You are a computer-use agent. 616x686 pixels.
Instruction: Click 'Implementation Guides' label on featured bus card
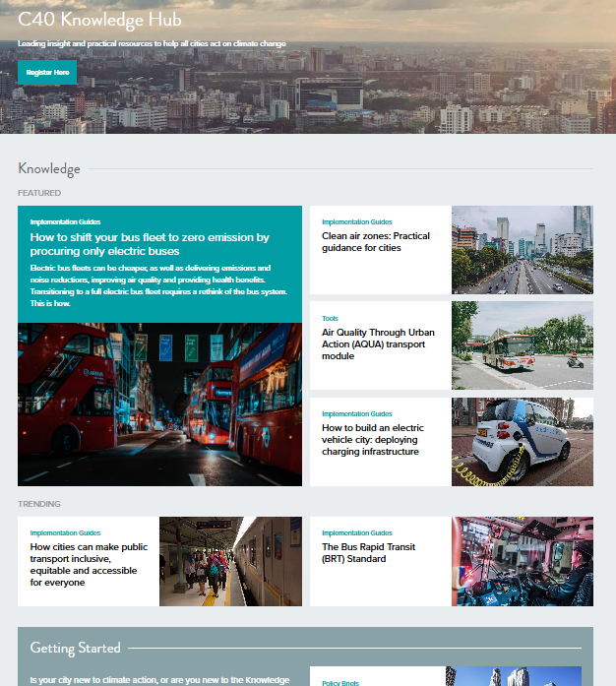coord(65,222)
